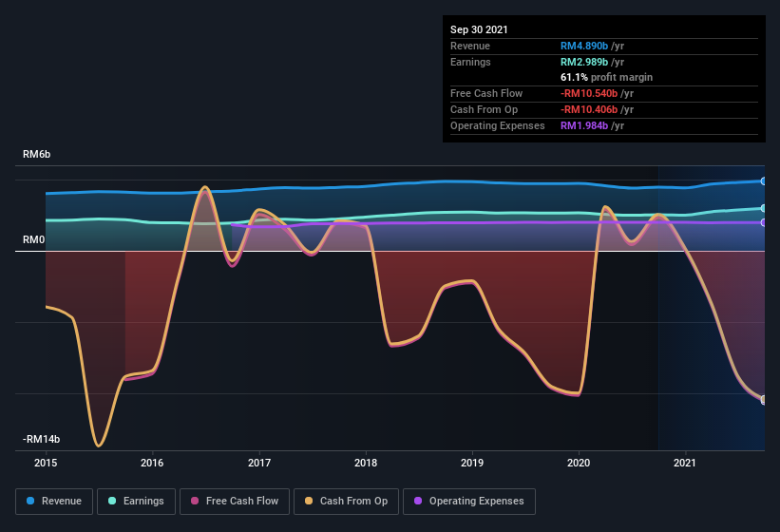The height and width of the screenshot is (532, 780).
Task: Click the -RM10.406b cash from op value
Action: click(x=589, y=110)
